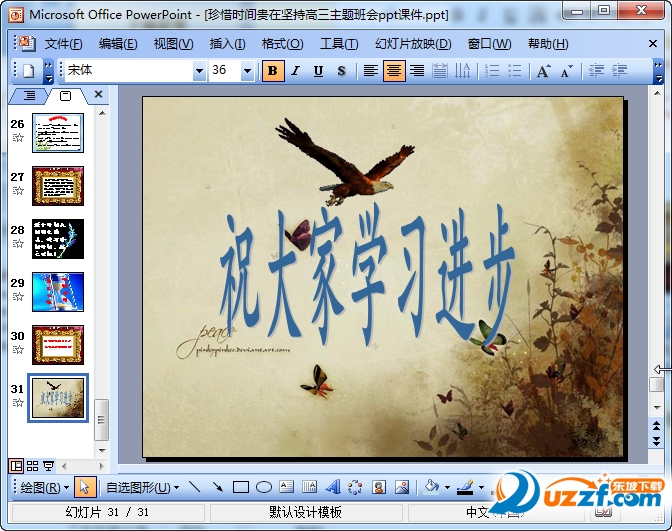Screen dimensions: 672x531
Task: Open the 工具(T) menu
Action: (339, 44)
